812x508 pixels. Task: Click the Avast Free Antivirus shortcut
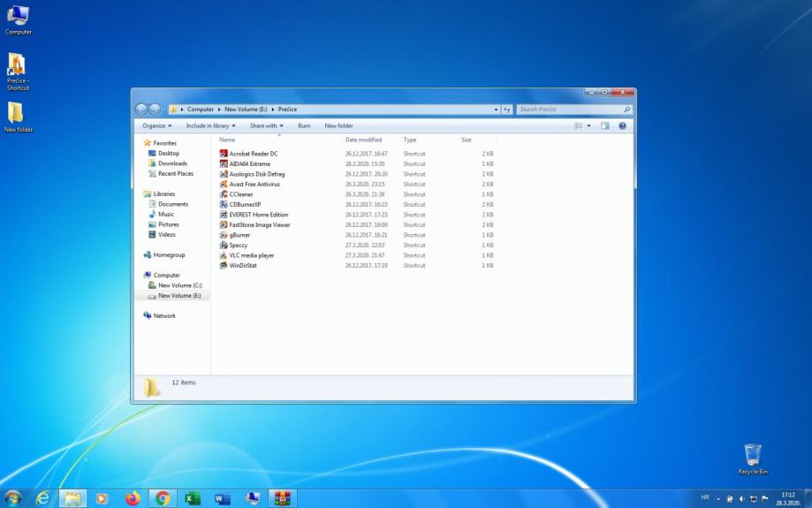pyautogui.click(x=254, y=184)
